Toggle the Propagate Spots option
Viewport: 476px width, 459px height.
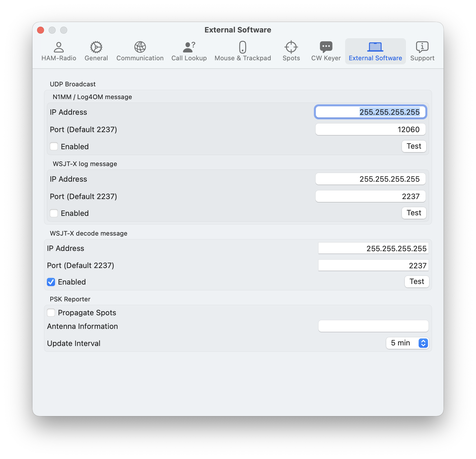[x=51, y=313]
